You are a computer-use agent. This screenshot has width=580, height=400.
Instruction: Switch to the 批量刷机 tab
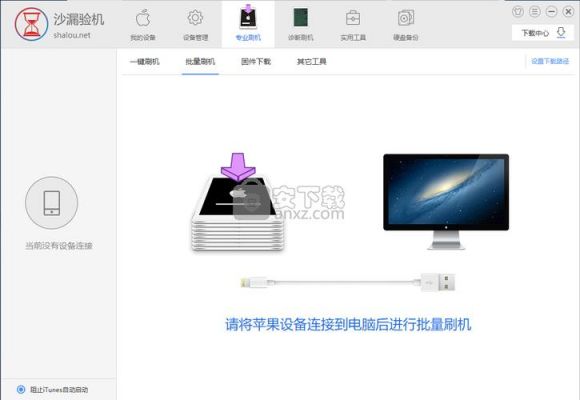click(200, 61)
